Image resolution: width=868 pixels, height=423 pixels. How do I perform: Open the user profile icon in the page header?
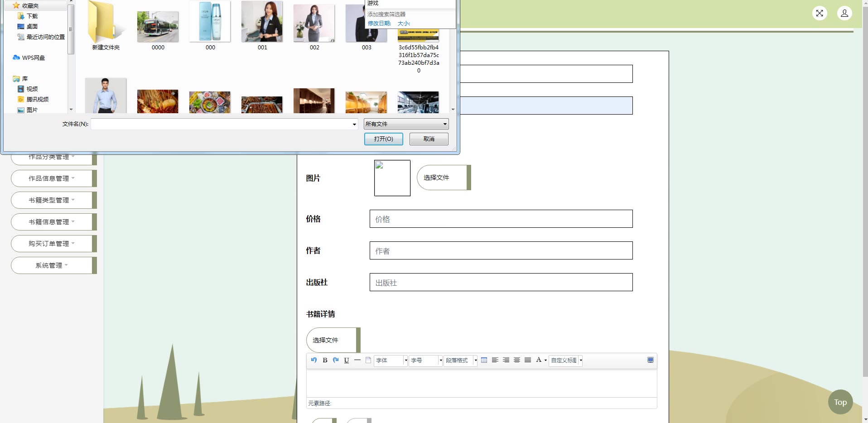coord(844,13)
